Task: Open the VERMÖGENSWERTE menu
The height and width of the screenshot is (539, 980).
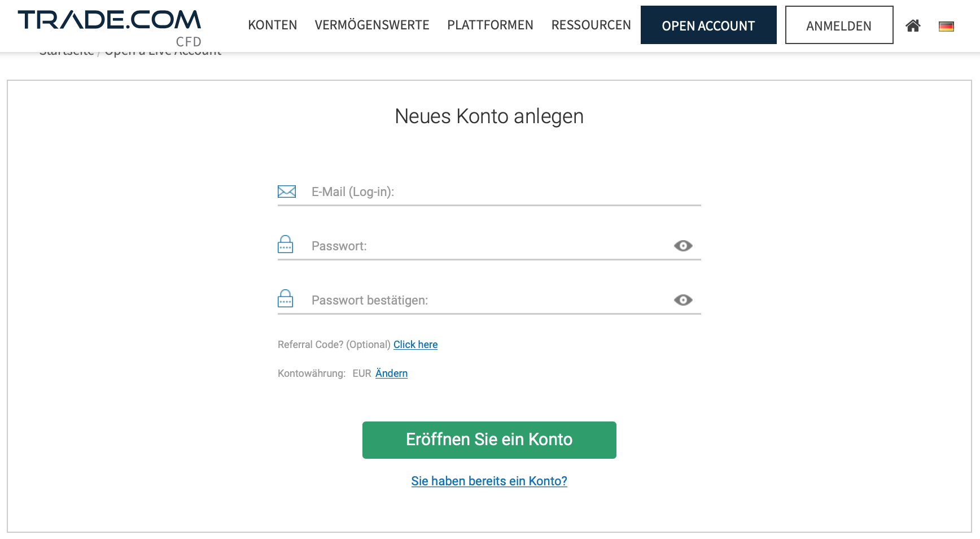Action: (x=372, y=25)
